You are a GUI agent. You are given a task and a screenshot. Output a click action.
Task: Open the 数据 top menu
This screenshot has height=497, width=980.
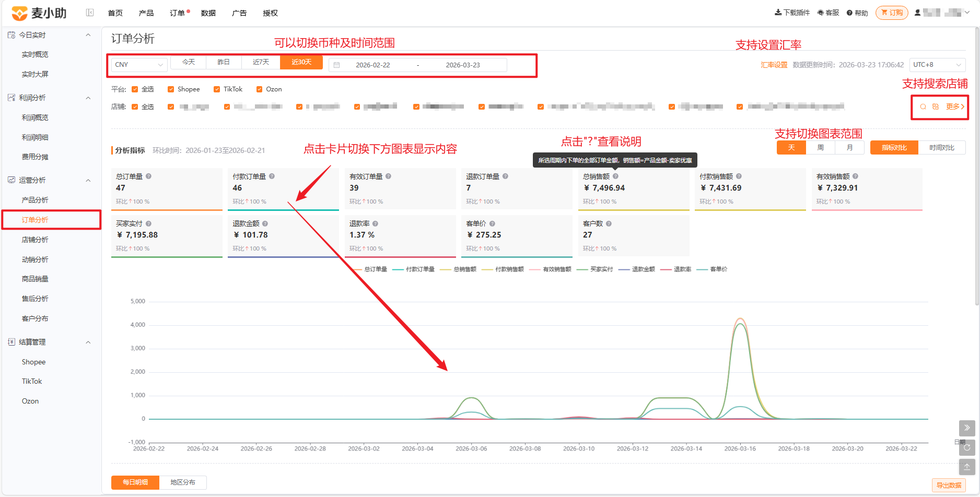208,13
